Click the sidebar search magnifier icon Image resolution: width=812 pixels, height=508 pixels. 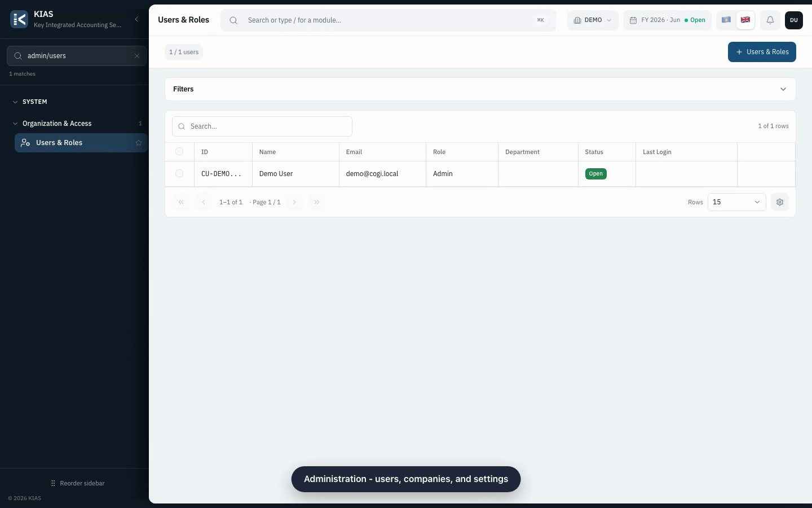pos(18,56)
